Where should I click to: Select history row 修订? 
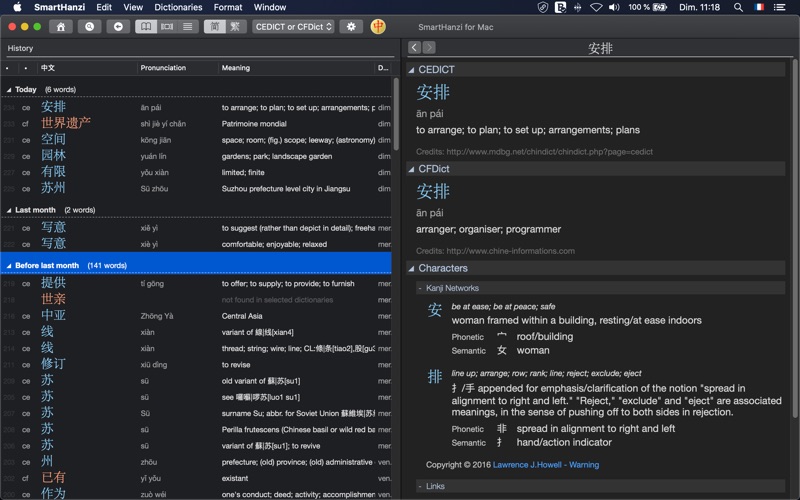pyautogui.click(x=196, y=365)
